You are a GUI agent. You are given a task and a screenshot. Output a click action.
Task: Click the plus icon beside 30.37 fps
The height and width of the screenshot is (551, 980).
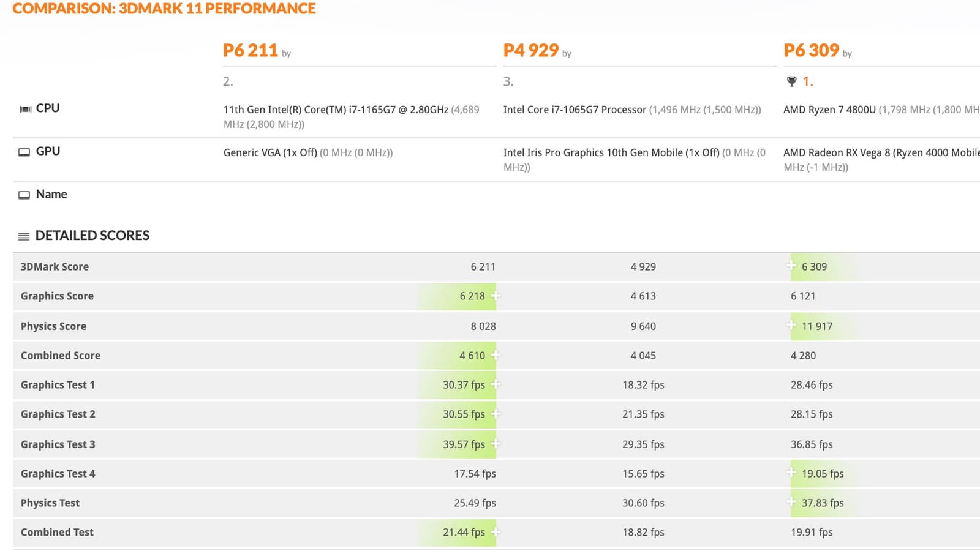(496, 384)
